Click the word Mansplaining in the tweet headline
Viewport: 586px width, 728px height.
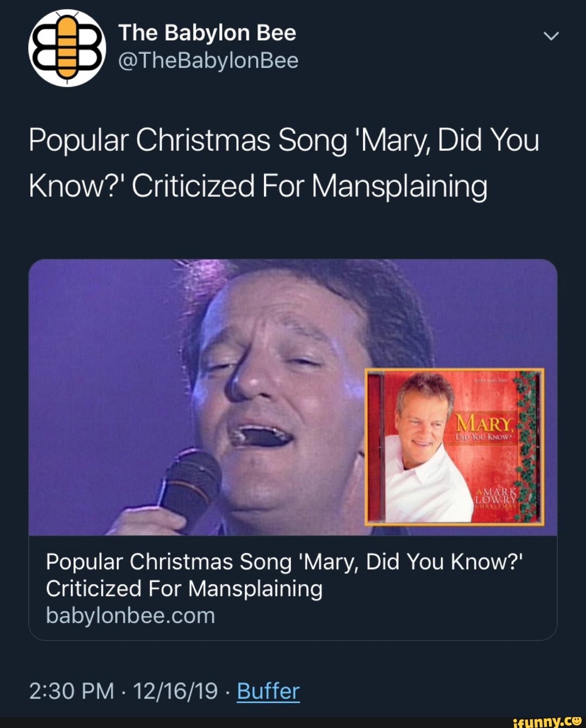tap(399, 186)
